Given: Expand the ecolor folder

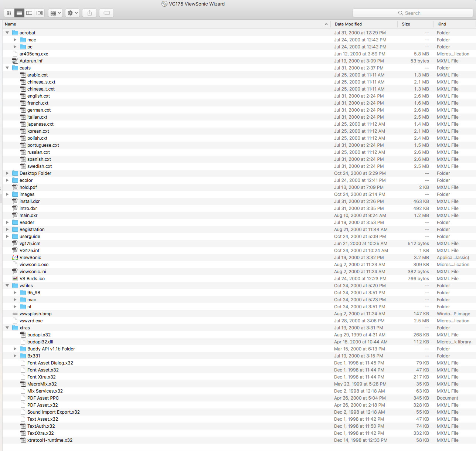Looking at the screenshot, I should coord(7,180).
